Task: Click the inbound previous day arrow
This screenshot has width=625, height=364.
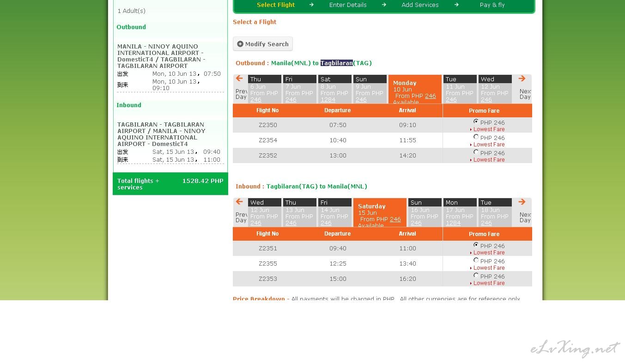Action: click(239, 202)
